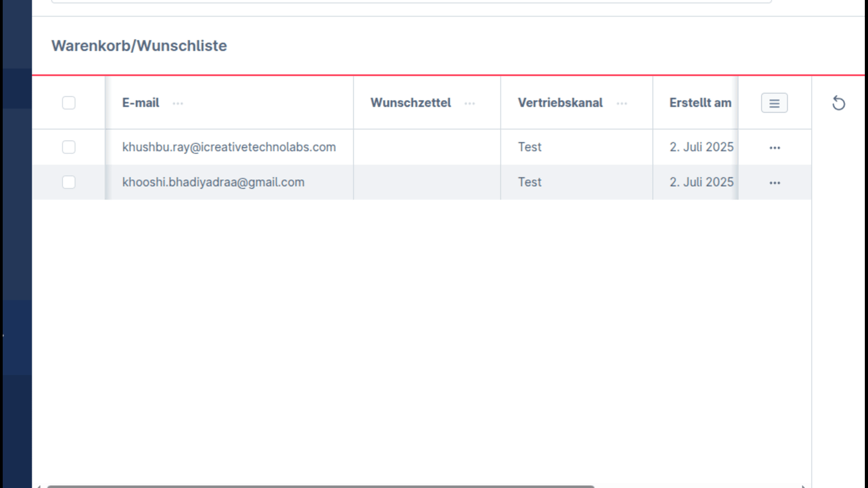Sort by the E-mail column header
Image resolution: width=868 pixels, height=488 pixels.
point(141,103)
